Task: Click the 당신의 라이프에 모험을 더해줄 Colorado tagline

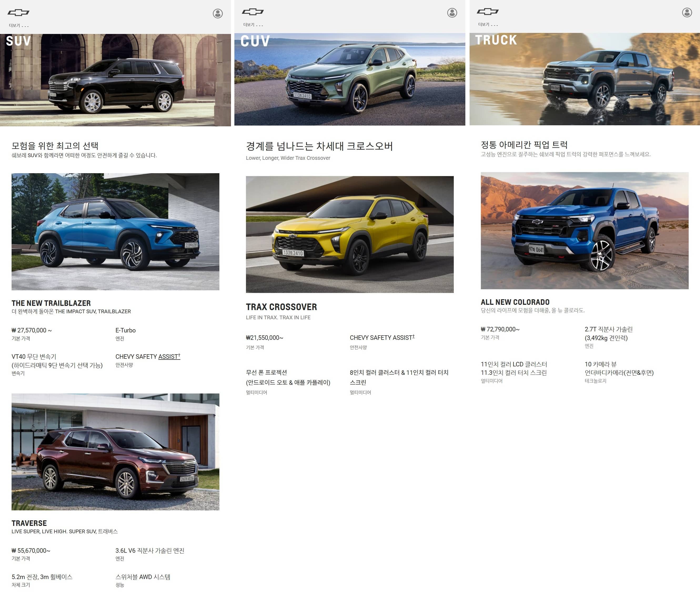Action: click(x=533, y=310)
